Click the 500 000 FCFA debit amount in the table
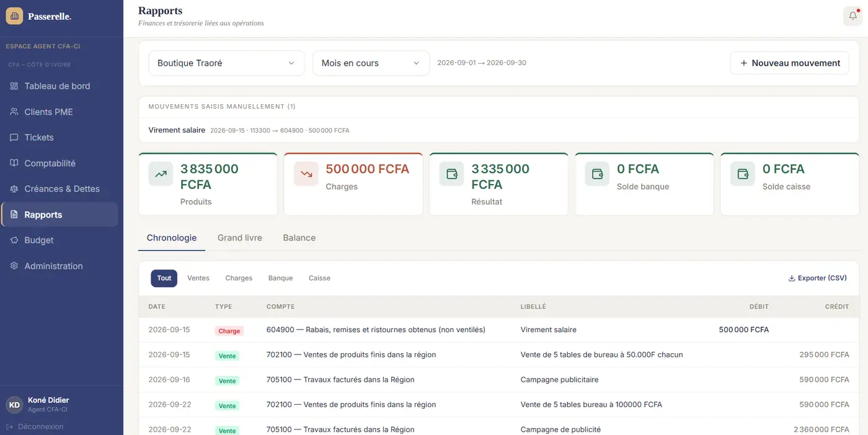 744,330
